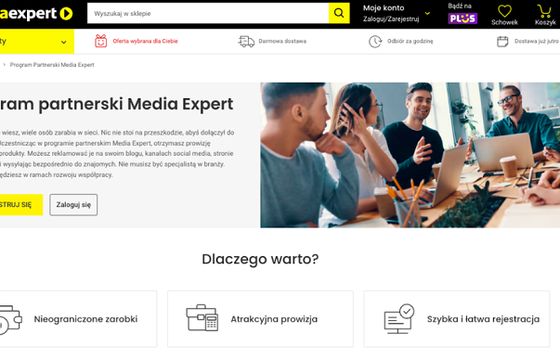Open 'Oferta wybrana dla Ciebie' link
Image resolution: width=560 pixels, height=360 pixels.
click(145, 41)
